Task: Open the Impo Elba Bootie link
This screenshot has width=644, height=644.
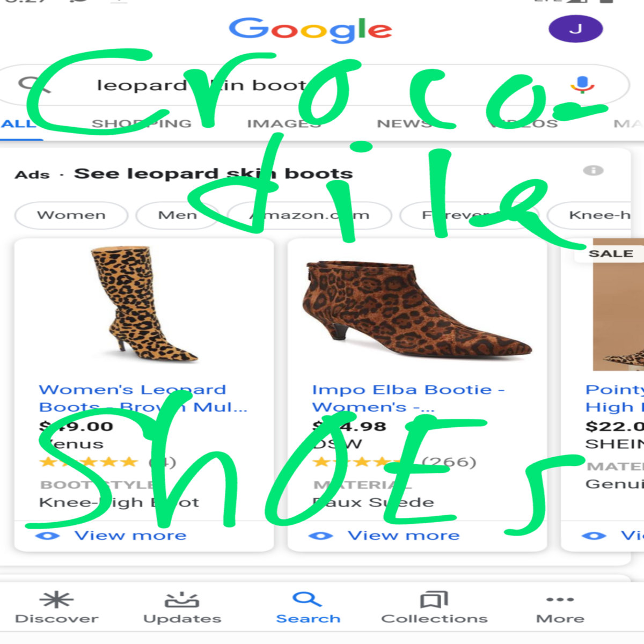Action: (x=408, y=398)
